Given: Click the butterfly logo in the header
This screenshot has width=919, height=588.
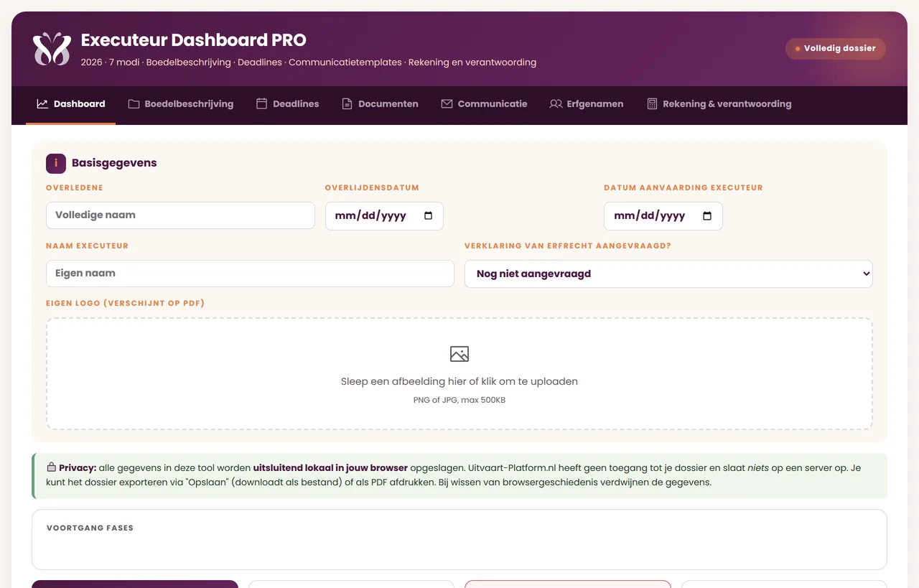Looking at the screenshot, I should (52, 49).
